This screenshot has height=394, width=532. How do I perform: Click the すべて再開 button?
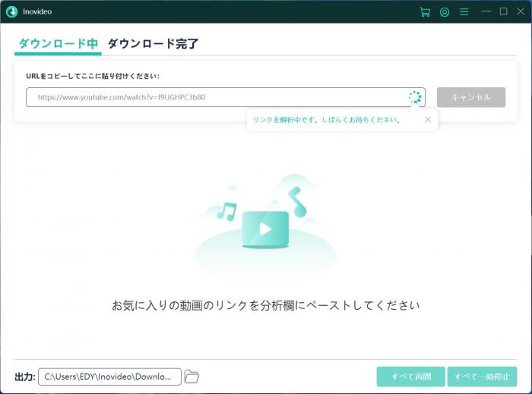[411, 377]
